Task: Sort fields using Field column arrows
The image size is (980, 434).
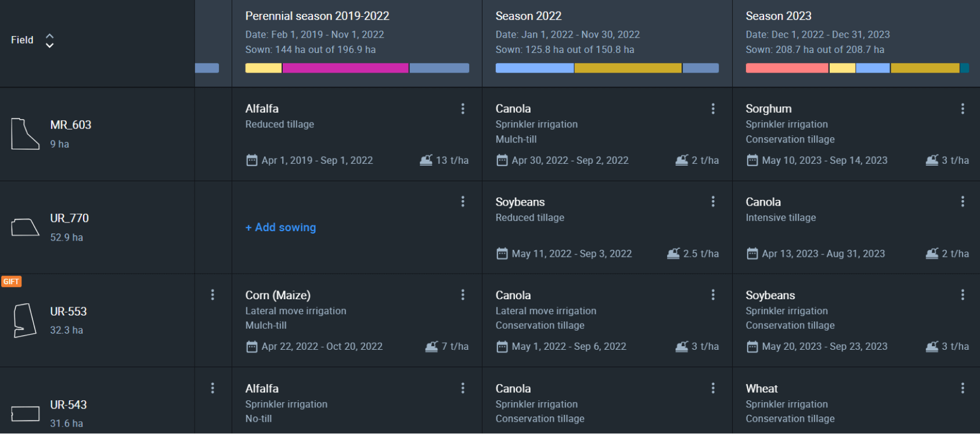Action: point(50,40)
